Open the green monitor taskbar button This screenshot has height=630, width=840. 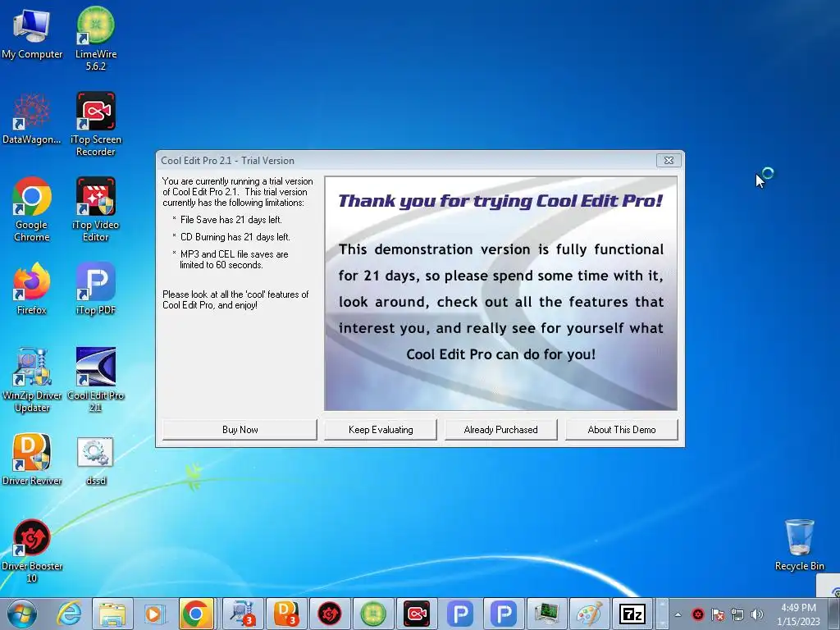pyautogui.click(x=546, y=614)
